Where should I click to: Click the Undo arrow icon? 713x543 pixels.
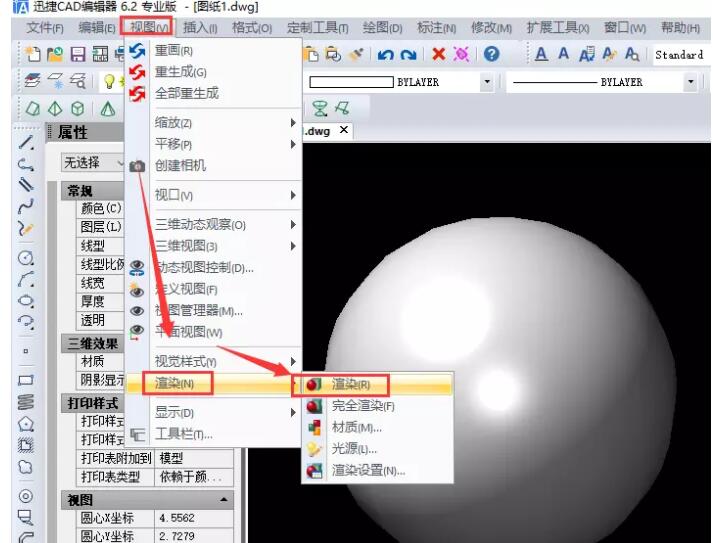pyautogui.click(x=386, y=55)
